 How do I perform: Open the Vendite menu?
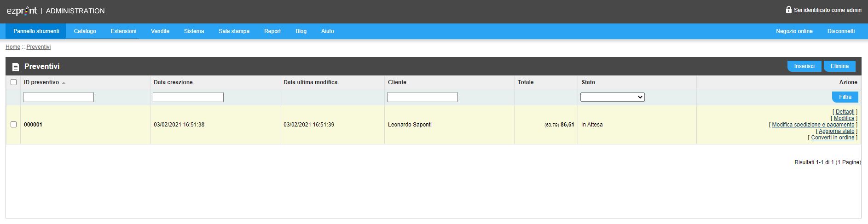click(x=160, y=31)
